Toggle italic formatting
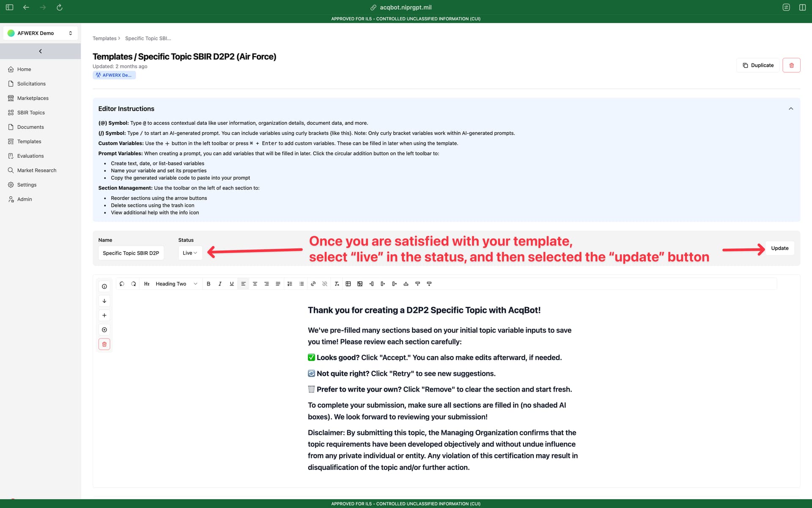The height and width of the screenshot is (508, 812). (220, 284)
